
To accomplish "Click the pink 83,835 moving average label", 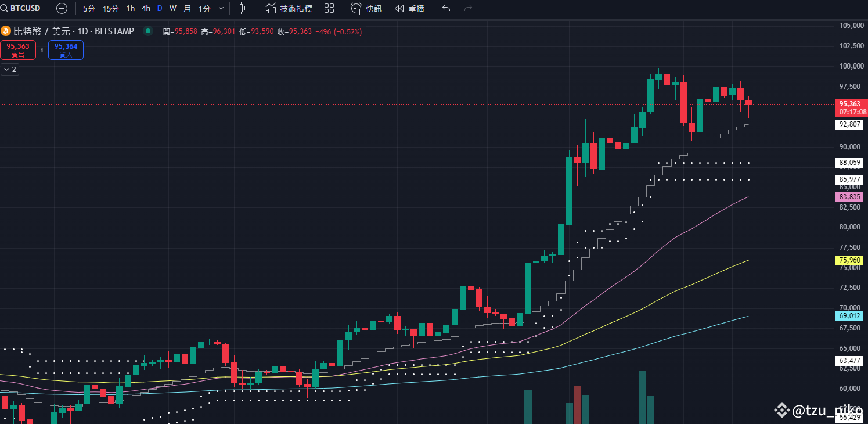I will click(x=849, y=197).
